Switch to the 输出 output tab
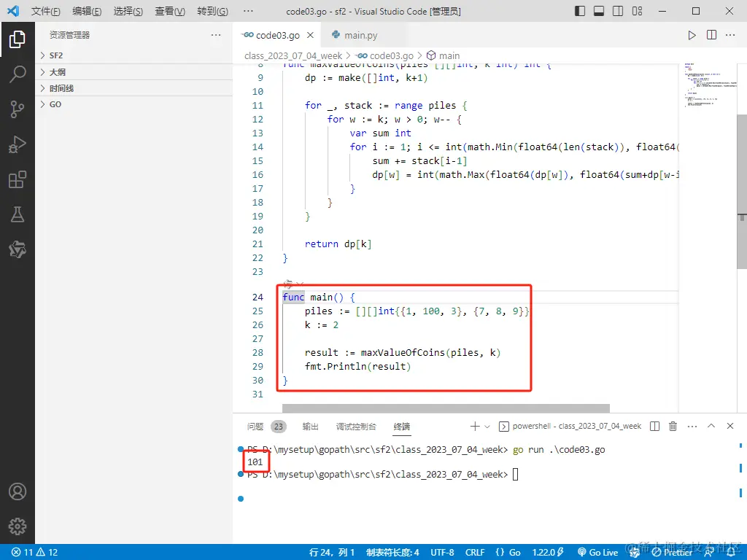Screen dimensions: 747x560 [310, 427]
